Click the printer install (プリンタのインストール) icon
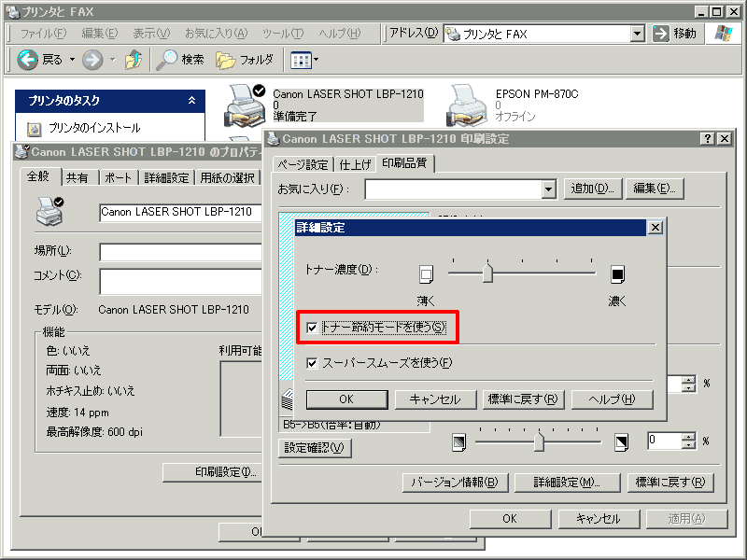The height and width of the screenshot is (560, 747). (x=34, y=129)
